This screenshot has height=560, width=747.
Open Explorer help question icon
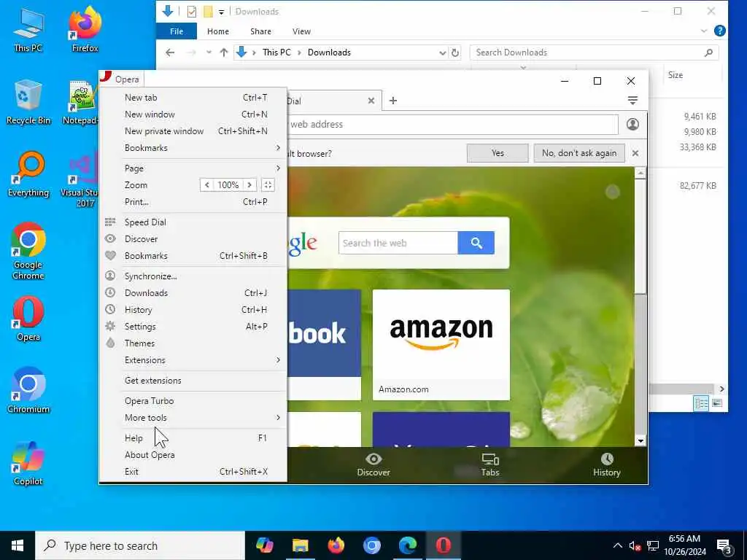click(720, 31)
